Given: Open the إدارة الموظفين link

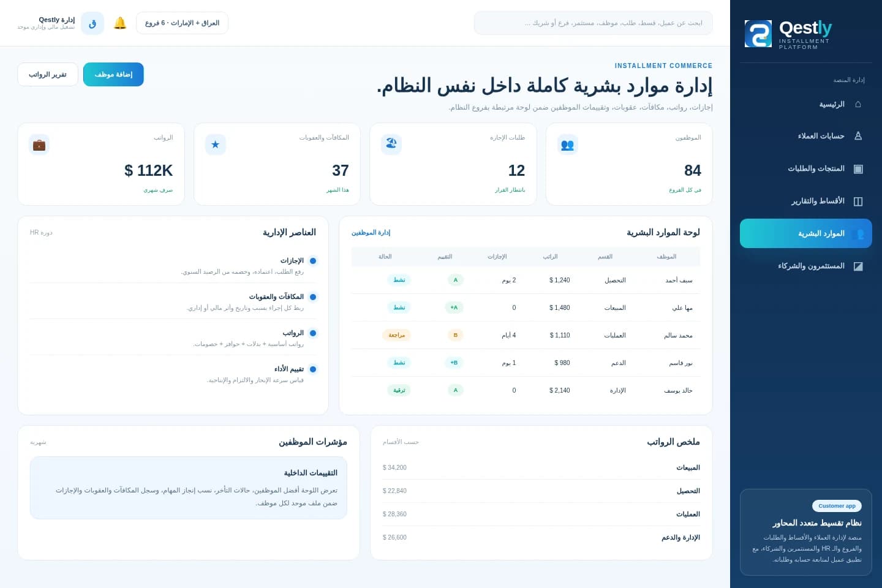Looking at the screenshot, I should click(x=371, y=233).
